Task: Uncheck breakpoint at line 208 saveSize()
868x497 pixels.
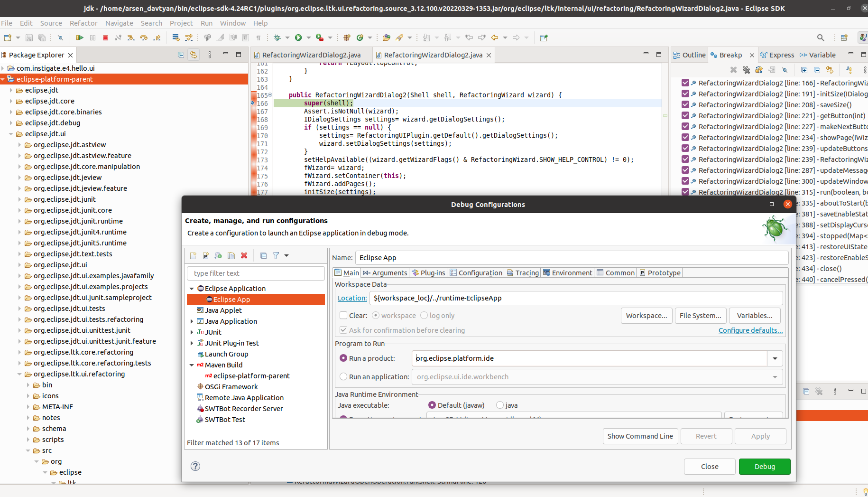Action: 685,104
